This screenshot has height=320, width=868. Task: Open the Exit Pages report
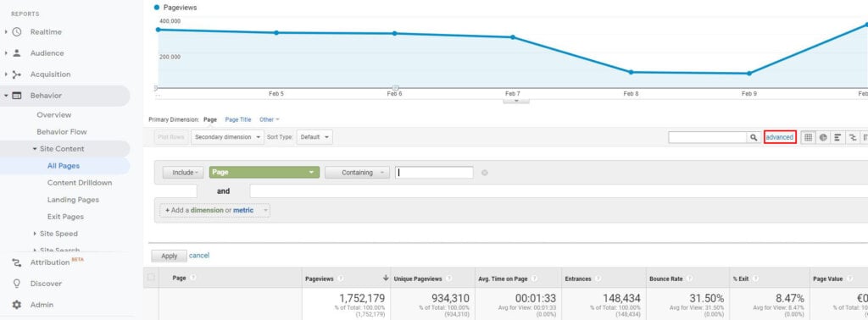tap(65, 217)
